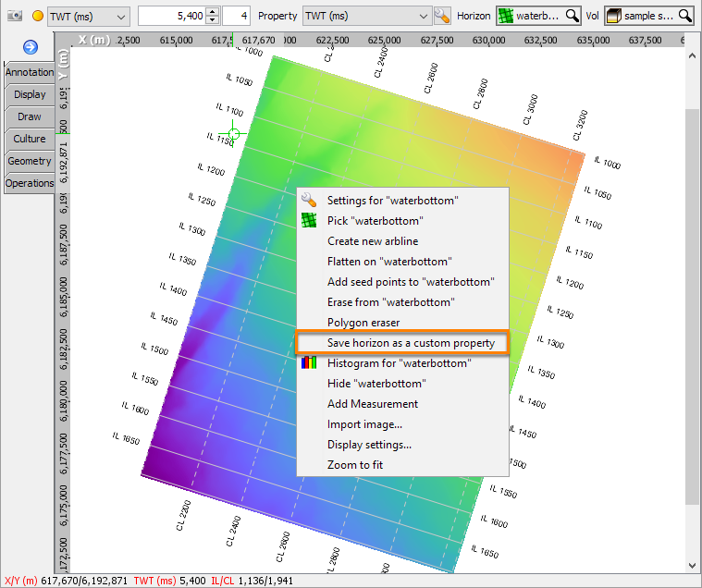
Task: Select Zoom to fit
Action: click(x=402, y=464)
